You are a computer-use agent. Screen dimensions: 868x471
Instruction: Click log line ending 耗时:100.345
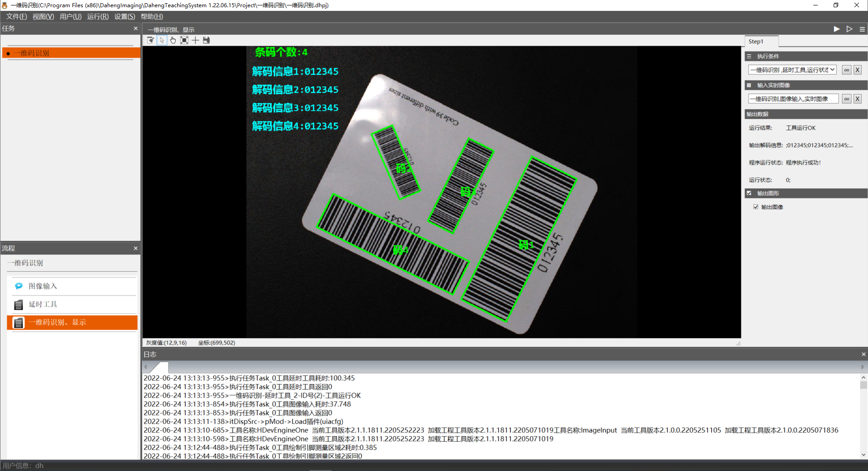[x=249, y=378]
